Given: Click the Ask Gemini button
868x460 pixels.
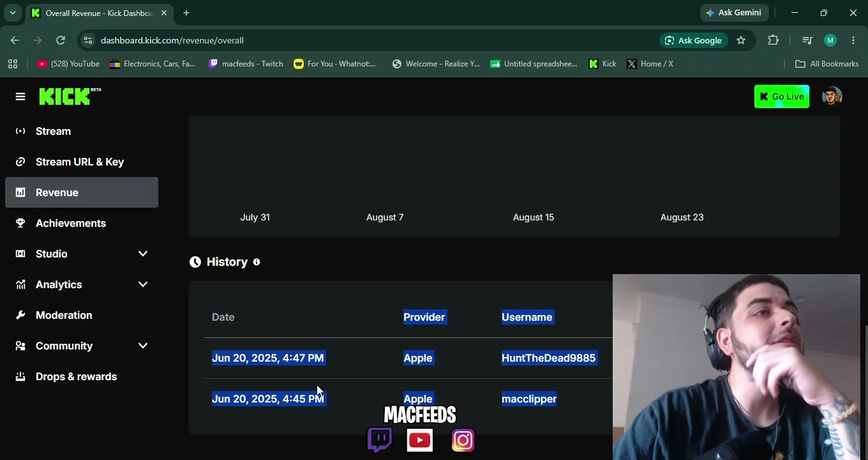Looking at the screenshot, I should pyautogui.click(x=734, y=13).
